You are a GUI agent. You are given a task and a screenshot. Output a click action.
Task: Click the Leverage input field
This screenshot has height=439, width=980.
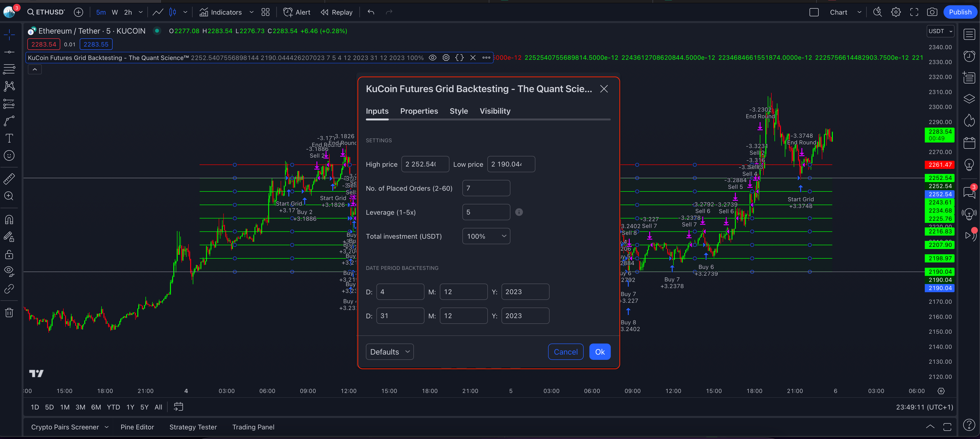pyautogui.click(x=486, y=212)
